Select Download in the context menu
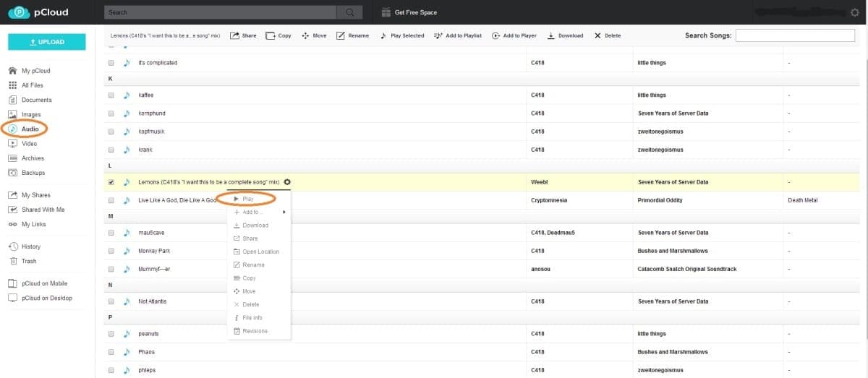The width and height of the screenshot is (868, 378). [x=258, y=225]
